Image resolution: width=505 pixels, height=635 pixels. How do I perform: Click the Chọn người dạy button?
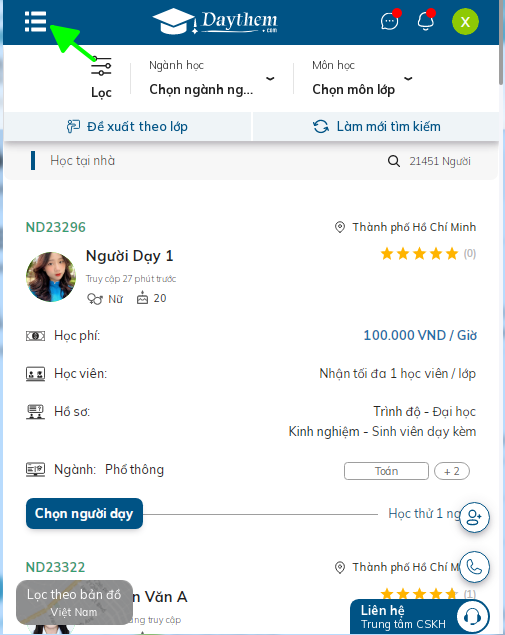[84, 514]
